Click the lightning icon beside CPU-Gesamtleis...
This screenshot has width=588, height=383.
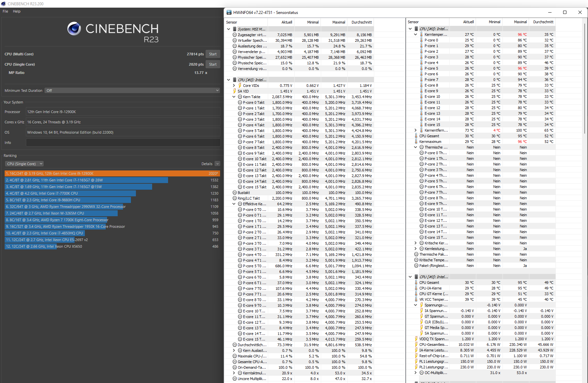416,345
